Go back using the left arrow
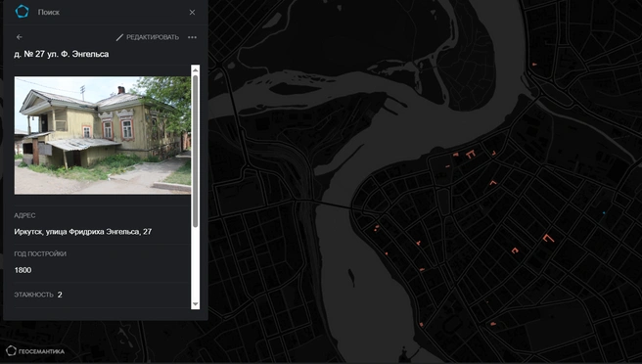 [x=20, y=37]
